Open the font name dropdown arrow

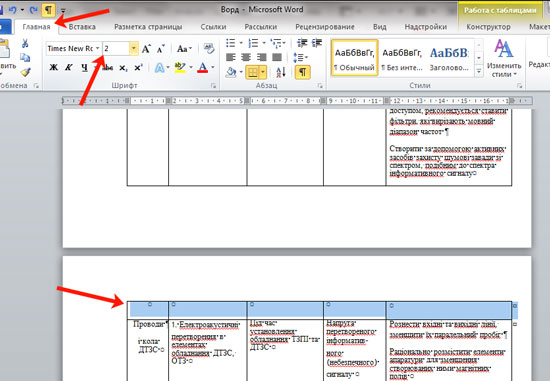(98, 48)
